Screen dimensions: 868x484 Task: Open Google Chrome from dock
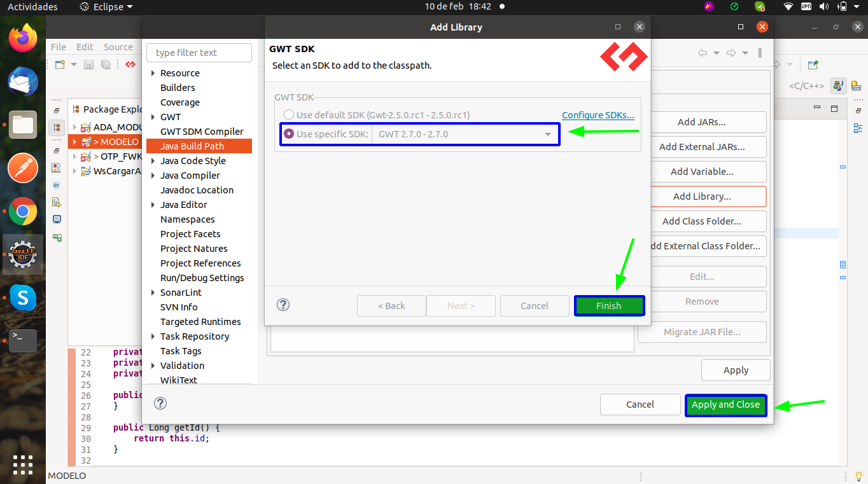[x=23, y=212]
